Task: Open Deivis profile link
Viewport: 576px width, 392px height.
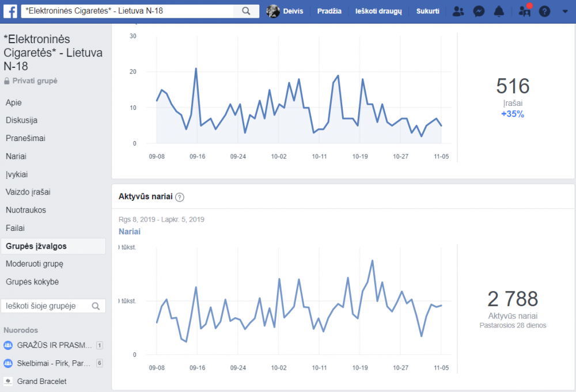Action: click(x=285, y=12)
